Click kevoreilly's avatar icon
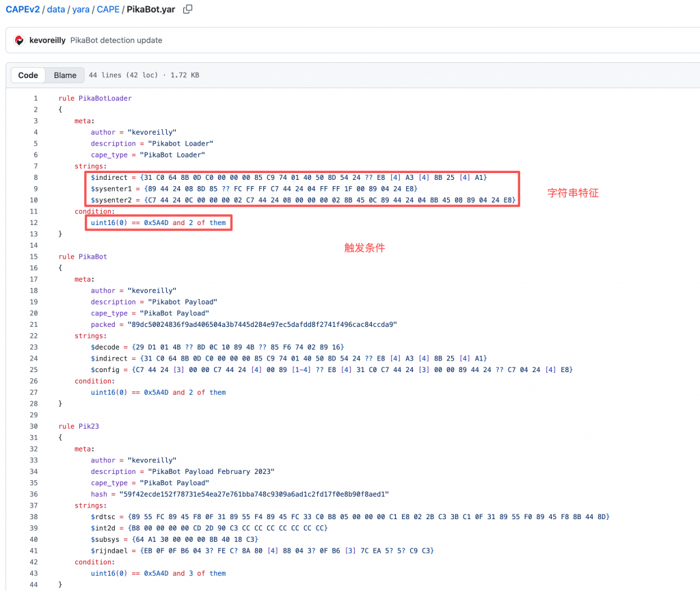The image size is (700, 591). click(19, 40)
